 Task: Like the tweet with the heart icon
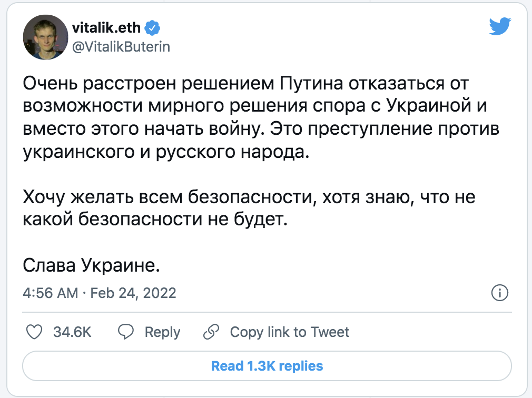(34, 332)
